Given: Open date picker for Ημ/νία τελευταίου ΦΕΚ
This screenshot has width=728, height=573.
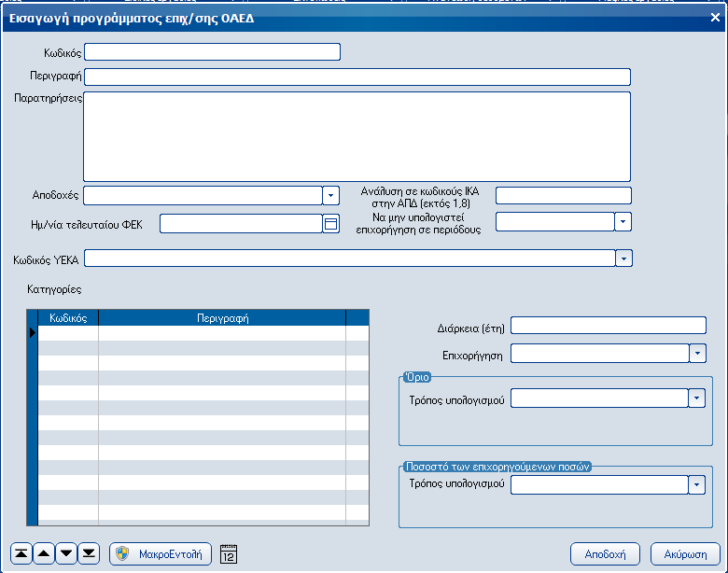Looking at the screenshot, I should click(x=331, y=224).
